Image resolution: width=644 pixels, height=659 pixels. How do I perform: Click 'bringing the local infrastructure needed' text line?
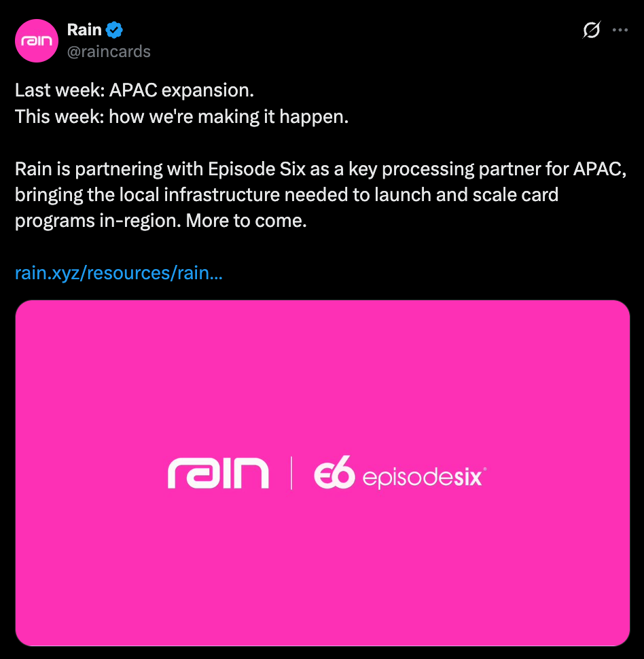click(x=182, y=195)
